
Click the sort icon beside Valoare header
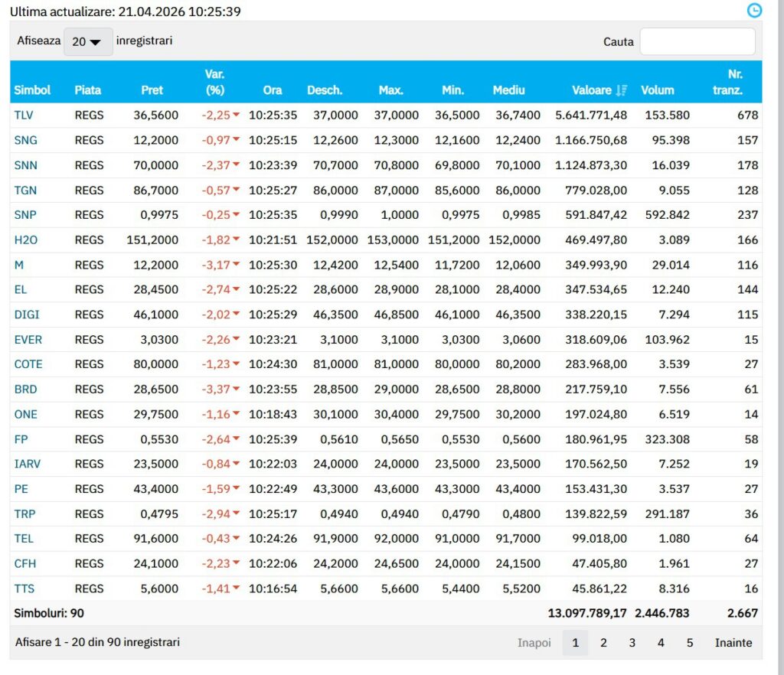pos(621,90)
